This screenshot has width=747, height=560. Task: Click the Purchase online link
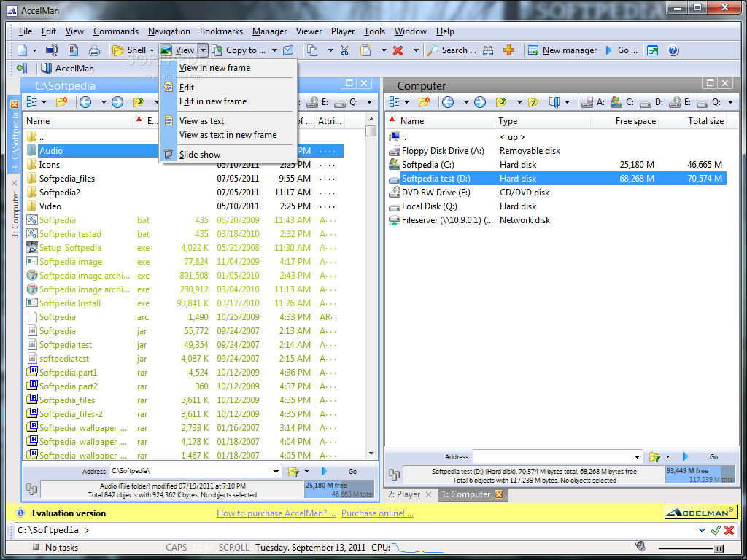coord(377,513)
